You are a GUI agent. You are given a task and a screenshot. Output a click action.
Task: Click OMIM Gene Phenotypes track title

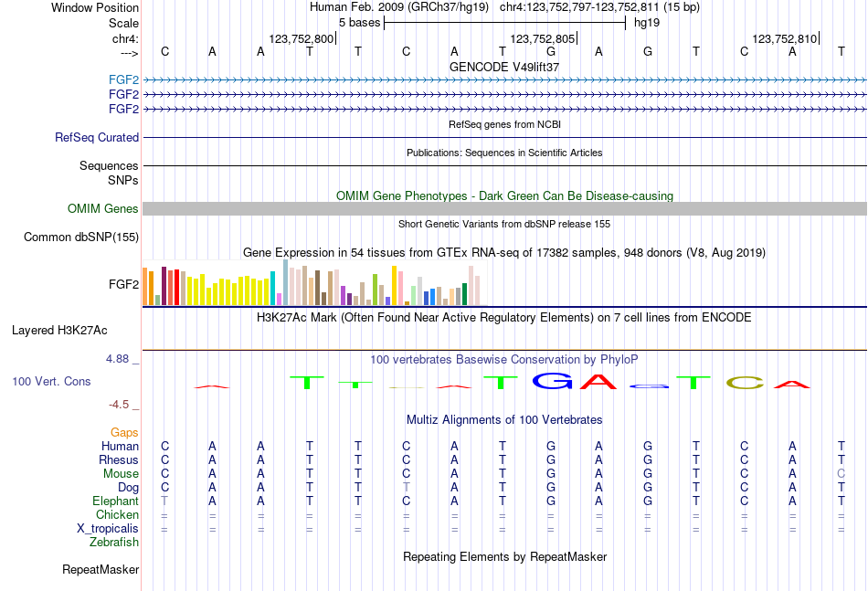coord(505,195)
